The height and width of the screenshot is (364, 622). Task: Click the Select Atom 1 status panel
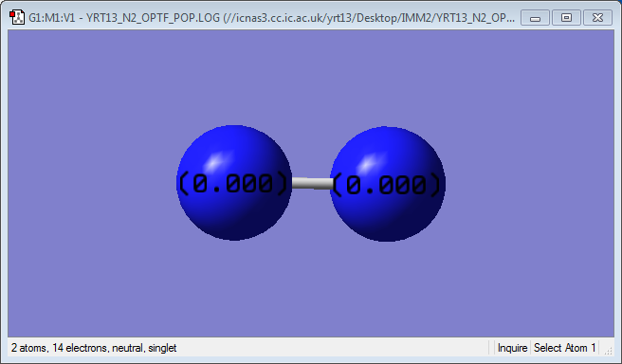pyautogui.click(x=564, y=348)
